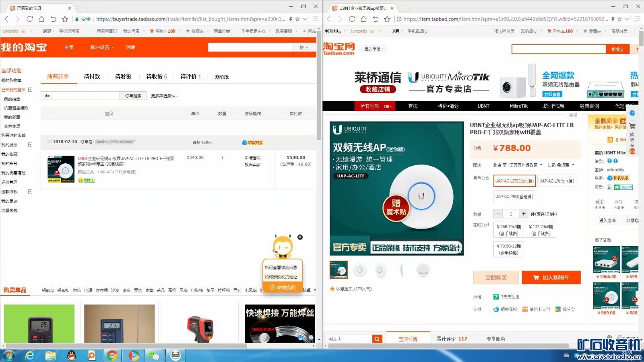Open the 更多筛选条件 filter dropdown

(165, 96)
